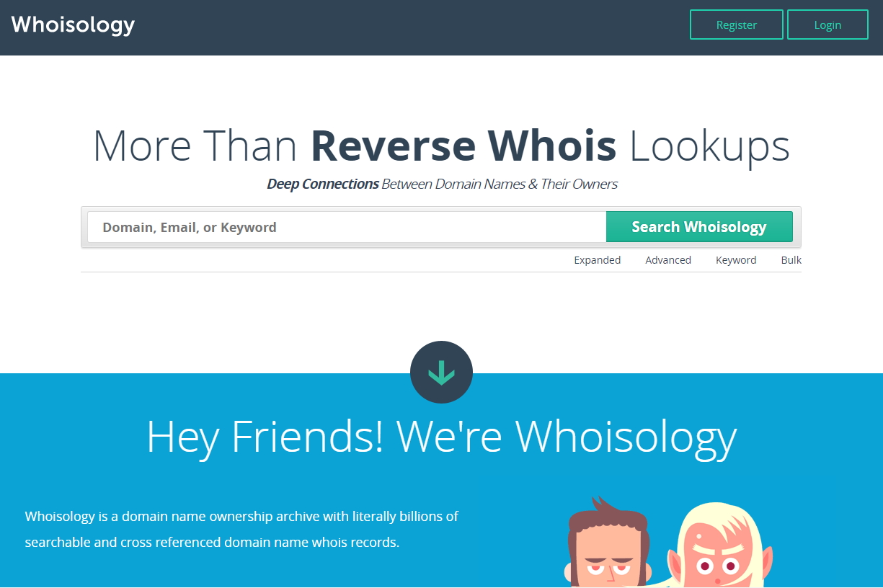Viewport: 883px width, 588px height.
Task: Click the 'domain name ownership archive' paragraph text
Action: coord(241,529)
